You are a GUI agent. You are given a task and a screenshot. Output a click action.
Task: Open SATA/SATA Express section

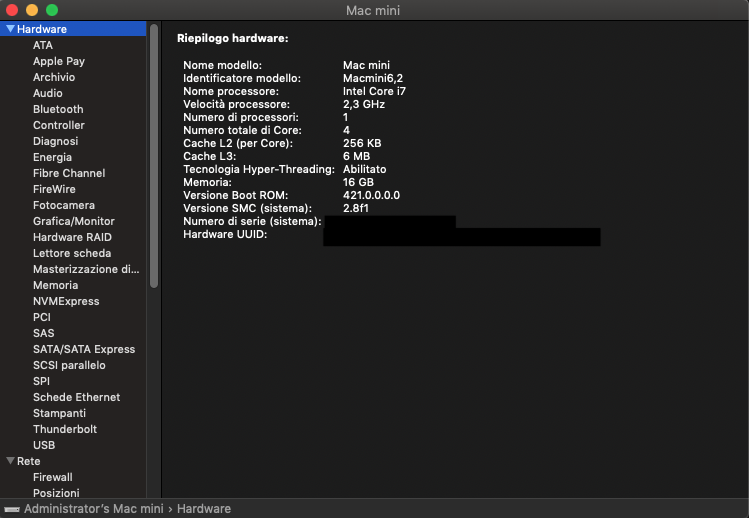coord(84,349)
